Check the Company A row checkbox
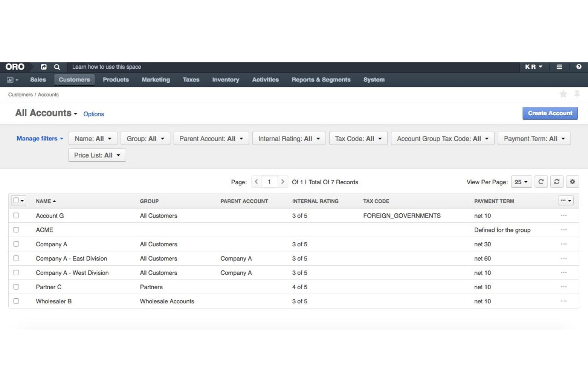 pos(16,244)
